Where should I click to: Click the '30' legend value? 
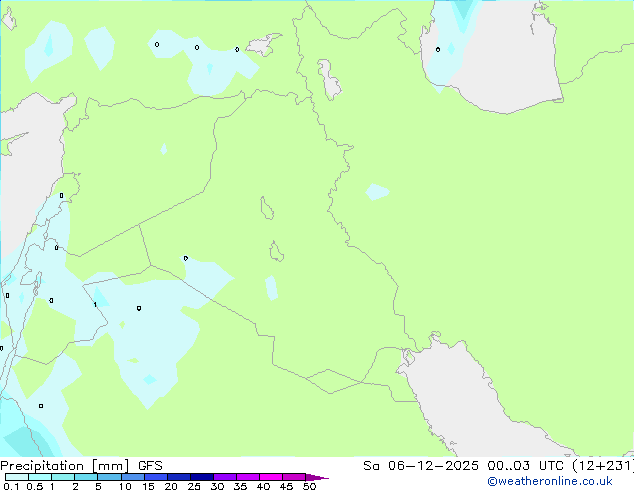[x=217, y=486]
